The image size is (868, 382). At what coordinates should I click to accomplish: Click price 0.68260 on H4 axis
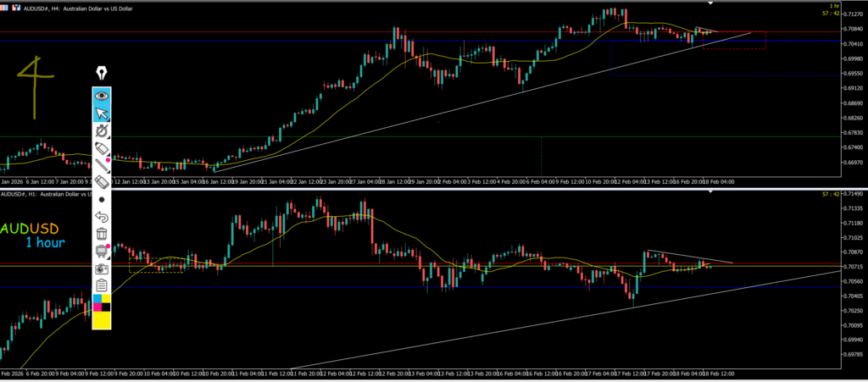(x=852, y=119)
